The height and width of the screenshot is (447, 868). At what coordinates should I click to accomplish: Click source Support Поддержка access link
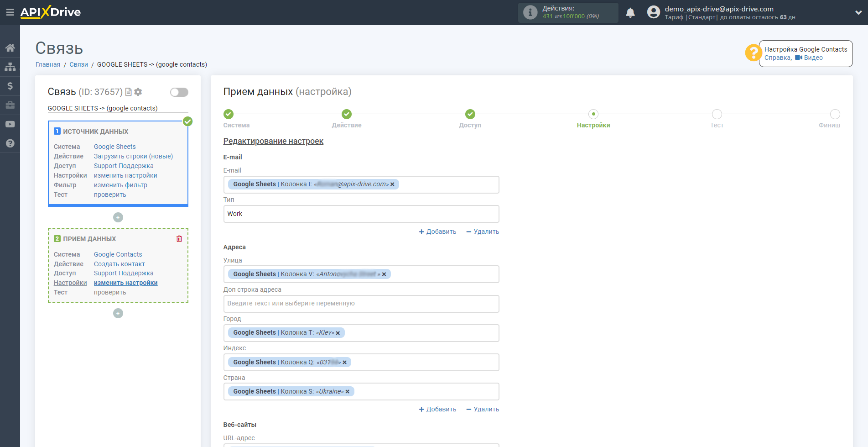[124, 166]
